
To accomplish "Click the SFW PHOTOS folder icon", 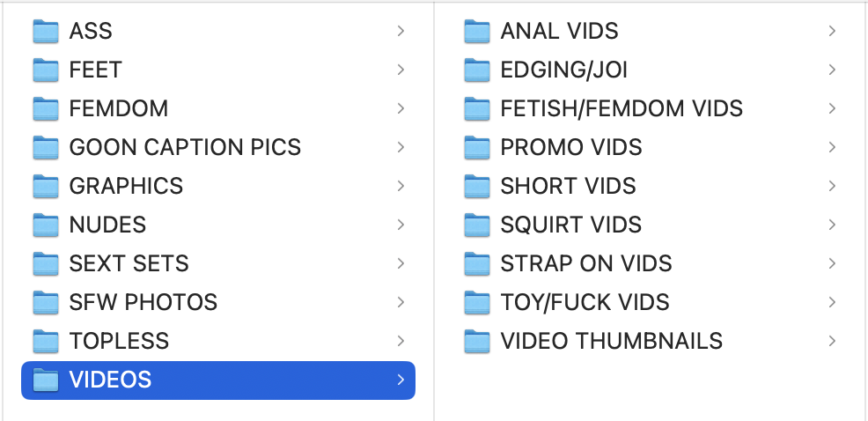I will point(46,302).
